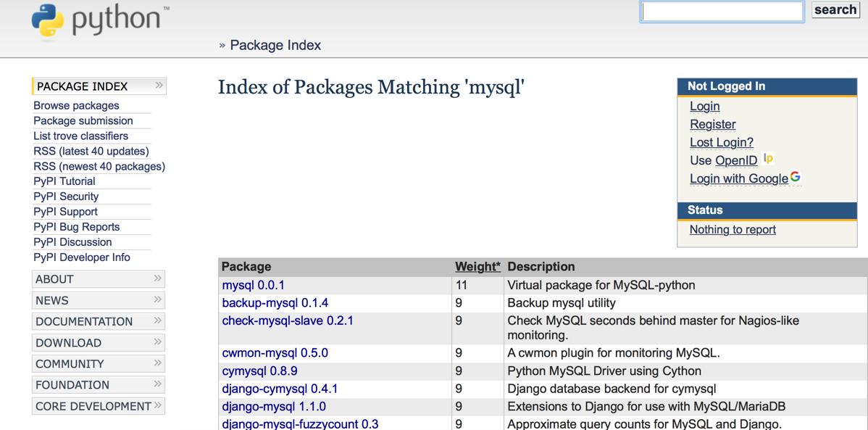868x430 pixels.
Task: Click 'Django database backend for cymysql' text
Action: pos(612,389)
